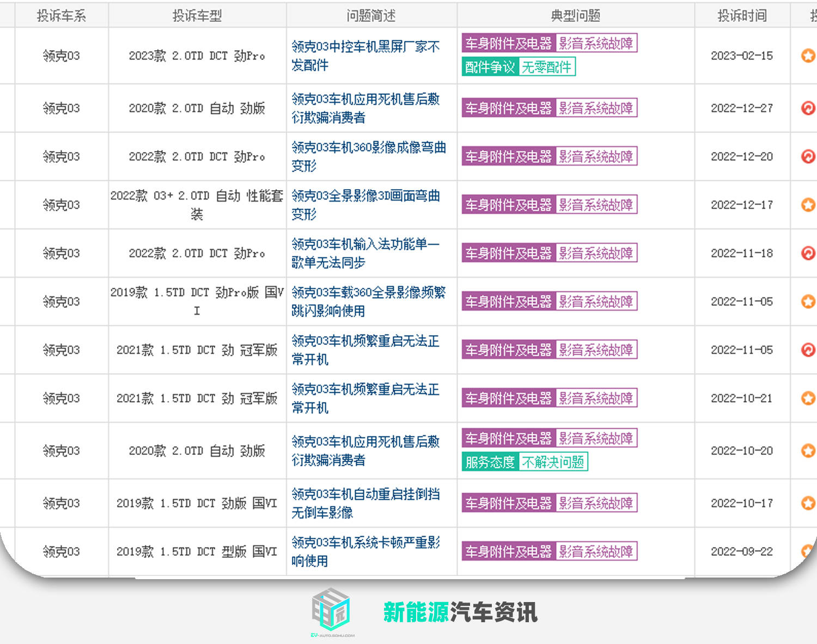Click the 车身附件及电器 影音系统故障 tag in the 2023-02-15 row
The width and height of the screenshot is (817, 644).
pos(550,43)
